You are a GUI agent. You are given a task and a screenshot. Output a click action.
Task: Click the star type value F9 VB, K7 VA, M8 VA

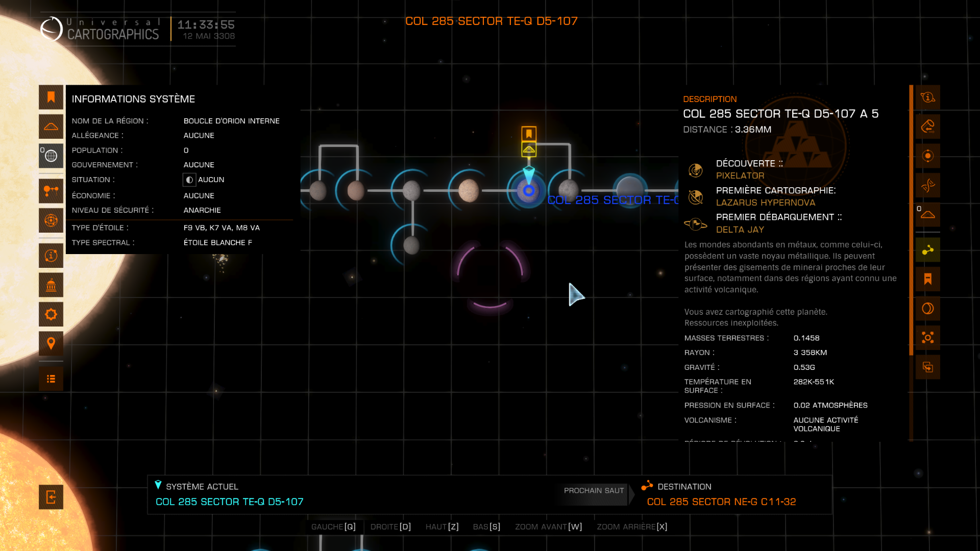[222, 228]
